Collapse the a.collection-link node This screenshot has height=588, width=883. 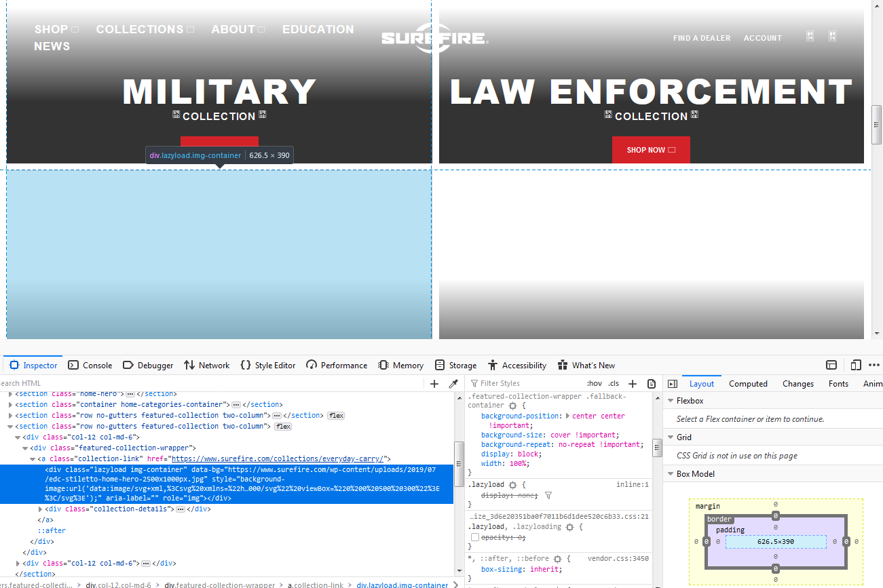tap(33, 459)
